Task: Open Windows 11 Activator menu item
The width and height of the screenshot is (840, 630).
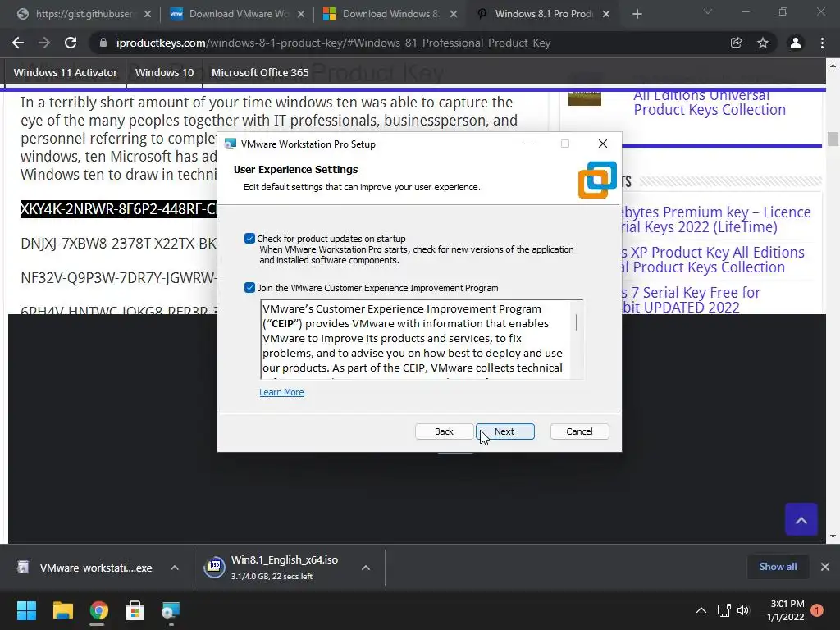Action: [66, 72]
